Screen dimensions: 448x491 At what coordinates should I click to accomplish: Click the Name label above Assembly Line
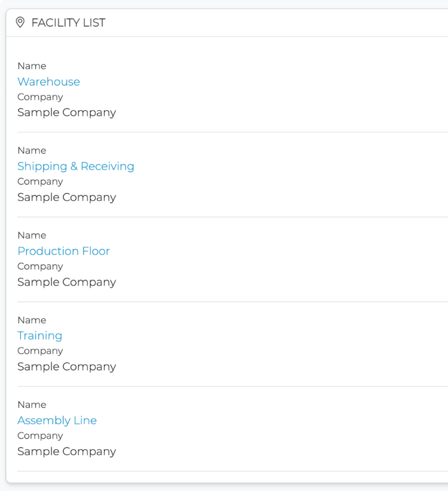[x=32, y=405]
